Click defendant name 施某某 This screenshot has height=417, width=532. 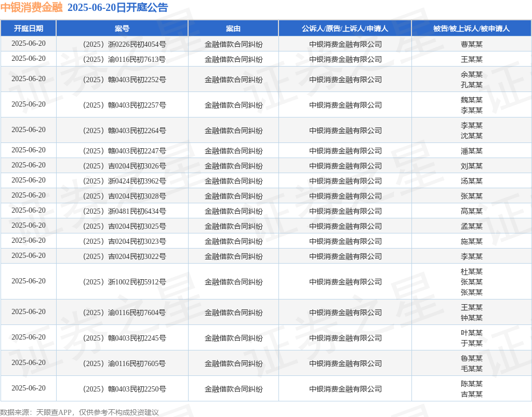[x=472, y=241]
